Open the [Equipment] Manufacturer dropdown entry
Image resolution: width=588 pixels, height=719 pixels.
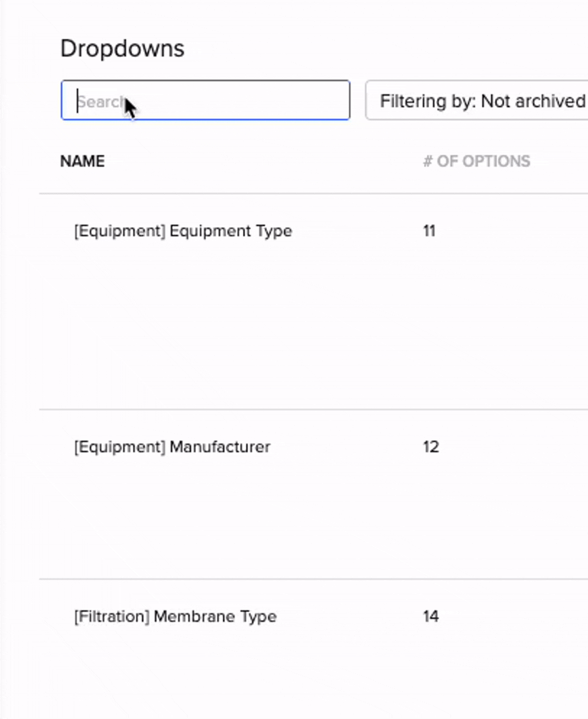tap(172, 447)
